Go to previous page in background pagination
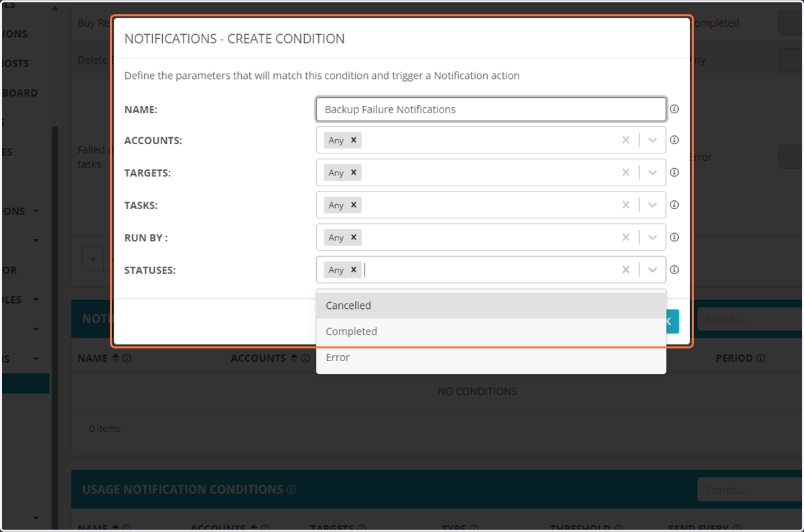The width and height of the screenshot is (804, 532). pyautogui.click(x=92, y=259)
